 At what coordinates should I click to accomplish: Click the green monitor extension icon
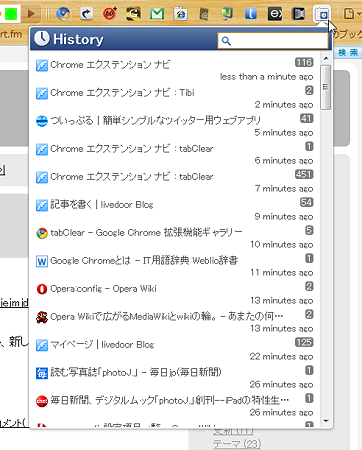227,14
